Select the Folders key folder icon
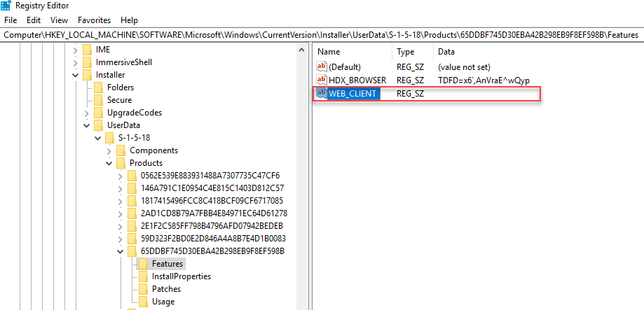The image size is (644, 310). coord(98,87)
